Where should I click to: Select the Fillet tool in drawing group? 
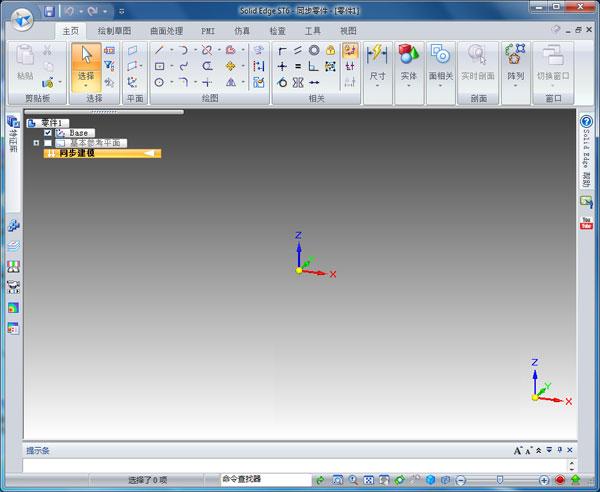[x=184, y=82]
